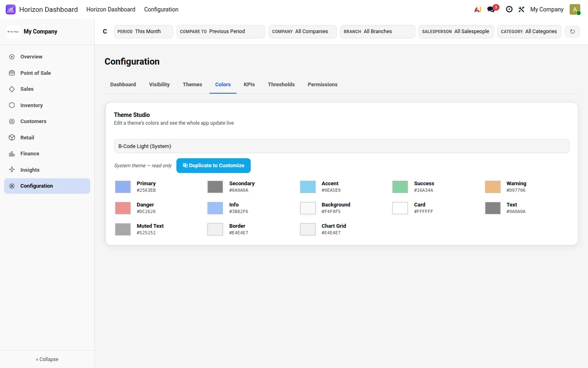The width and height of the screenshot is (588, 368).
Task: Click the clock activities icon
Action: pos(509,9)
